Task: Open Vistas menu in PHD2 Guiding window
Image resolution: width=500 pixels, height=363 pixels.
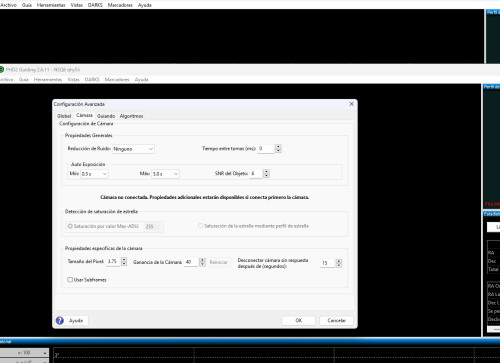Action: point(74,80)
